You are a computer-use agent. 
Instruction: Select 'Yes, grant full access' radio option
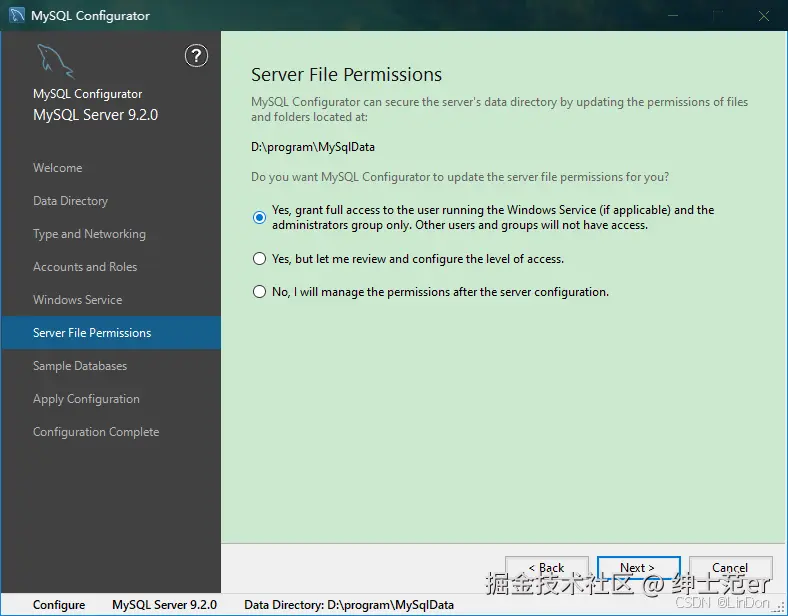[259, 217]
